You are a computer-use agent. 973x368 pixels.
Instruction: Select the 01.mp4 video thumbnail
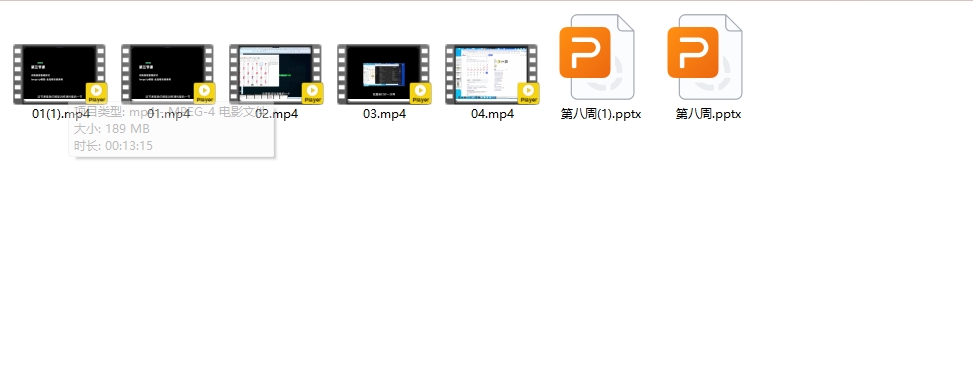point(167,74)
